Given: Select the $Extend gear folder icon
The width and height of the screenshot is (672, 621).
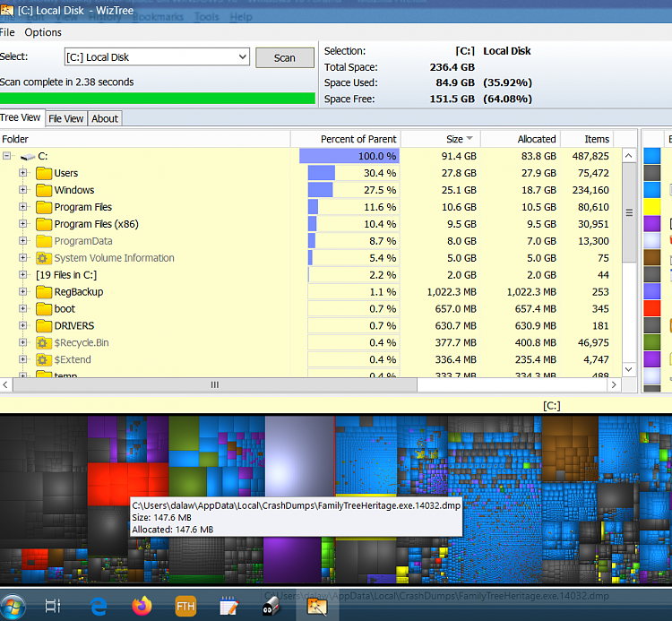Looking at the screenshot, I should [x=42, y=359].
